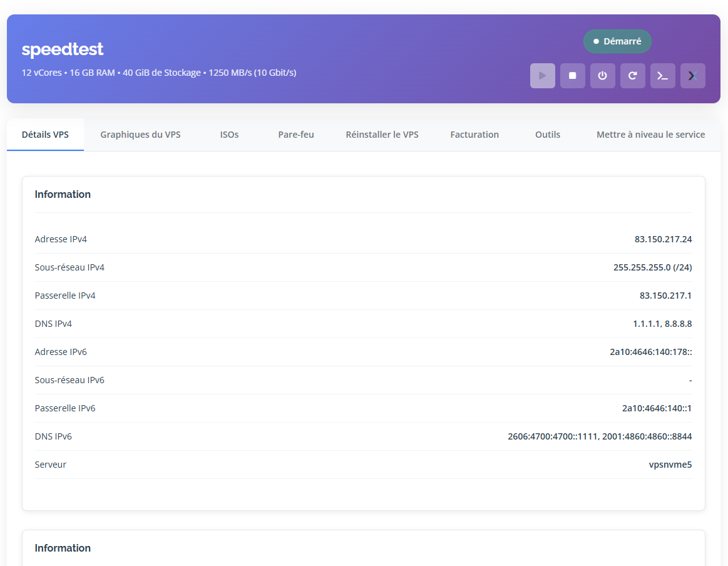This screenshot has height=566, width=728.
Task: Click the 12 vCores specification line
Action: [x=159, y=73]
